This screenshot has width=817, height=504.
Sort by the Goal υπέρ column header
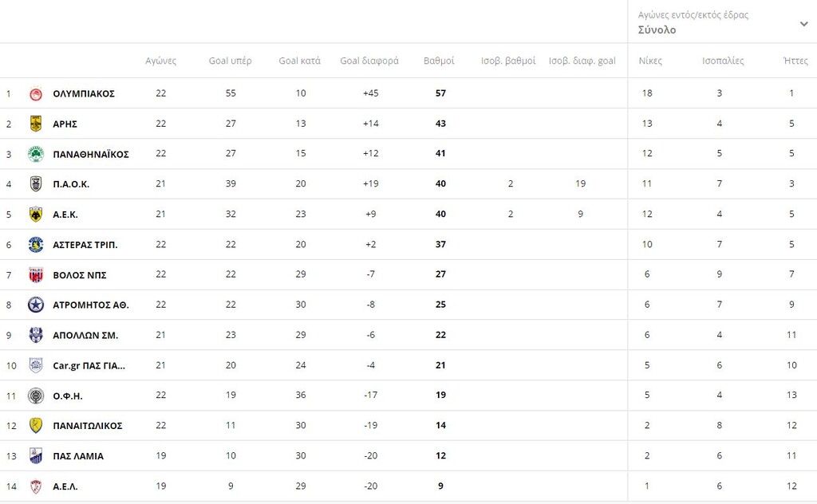231,61
